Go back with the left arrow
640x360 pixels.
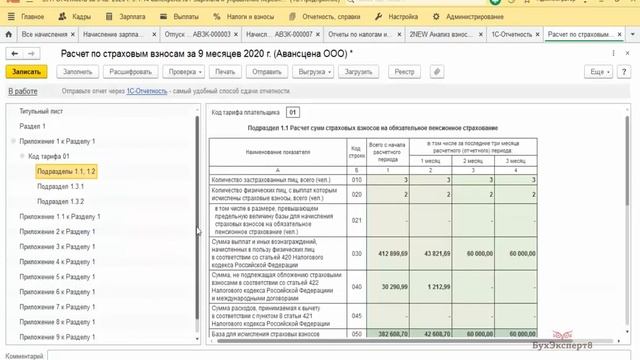tap(15, 53)
